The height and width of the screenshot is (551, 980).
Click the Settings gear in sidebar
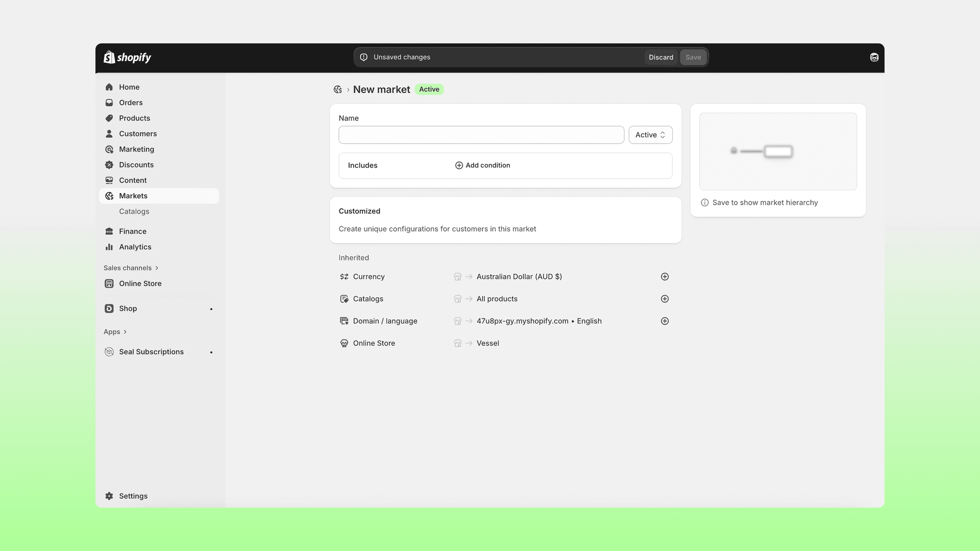pos(133,496)
